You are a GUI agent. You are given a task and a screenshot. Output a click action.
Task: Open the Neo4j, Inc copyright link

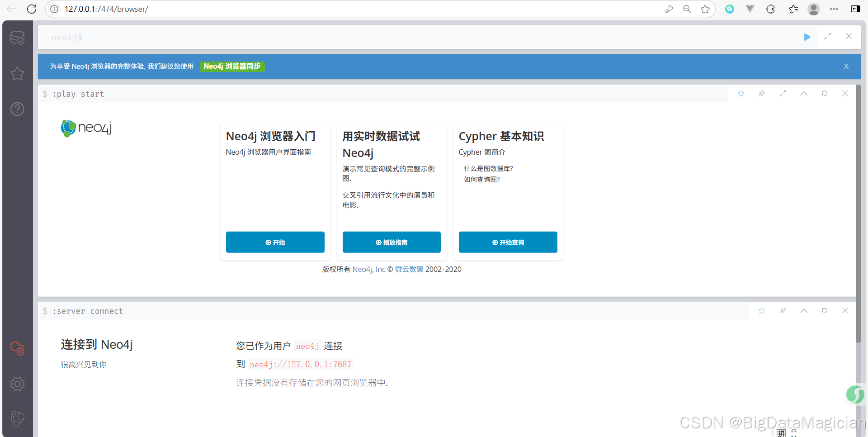pyautogui.click(x=368, y=269)
